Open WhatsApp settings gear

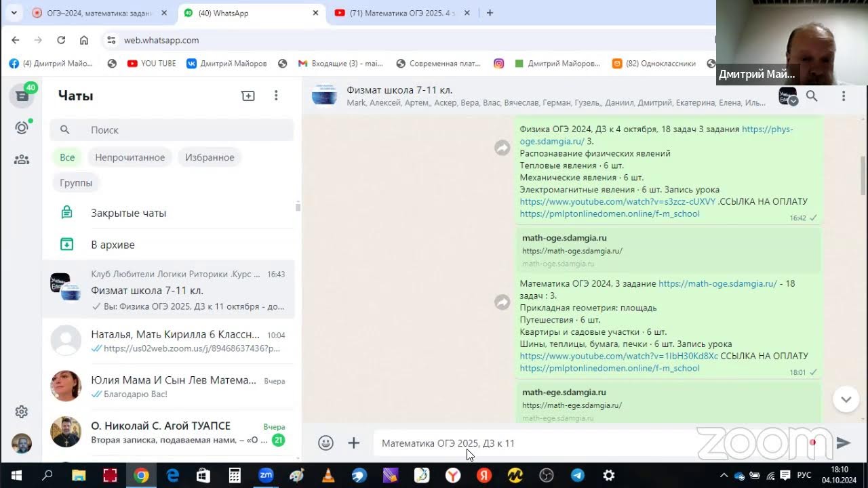[22, 411]
